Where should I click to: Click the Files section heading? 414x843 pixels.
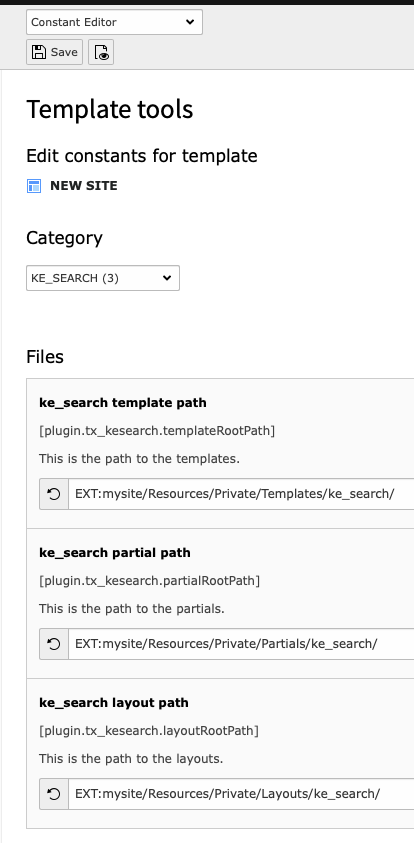click(45, 357)
